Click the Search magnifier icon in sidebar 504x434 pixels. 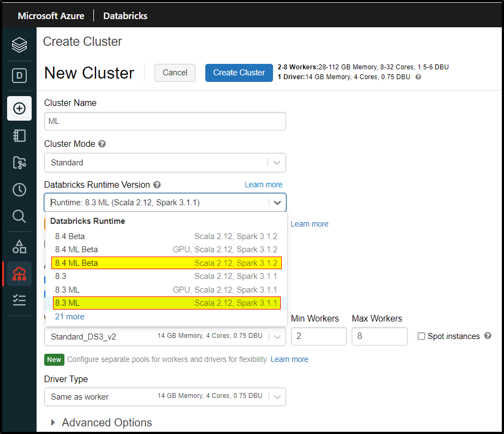19,217
